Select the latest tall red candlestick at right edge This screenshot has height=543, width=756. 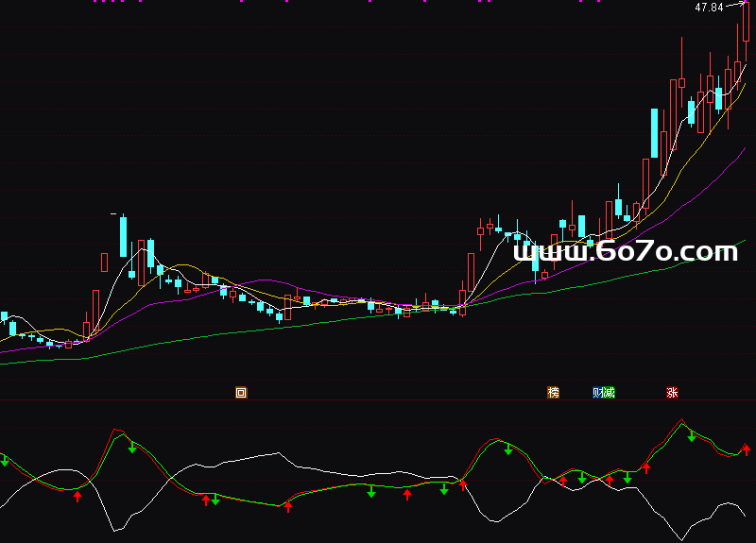point(746,21)
